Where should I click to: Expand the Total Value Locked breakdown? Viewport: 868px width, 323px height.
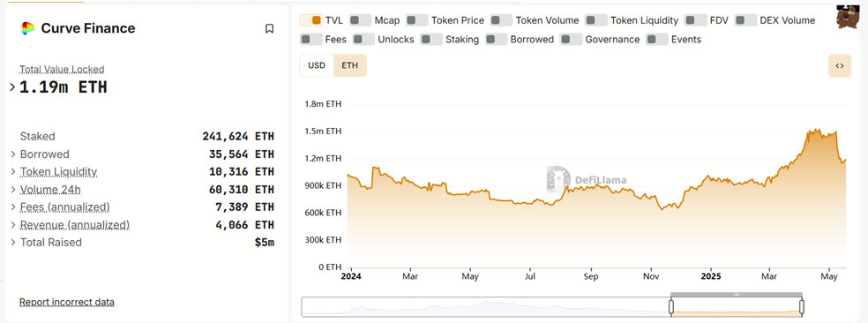click(x=12, y=87)
